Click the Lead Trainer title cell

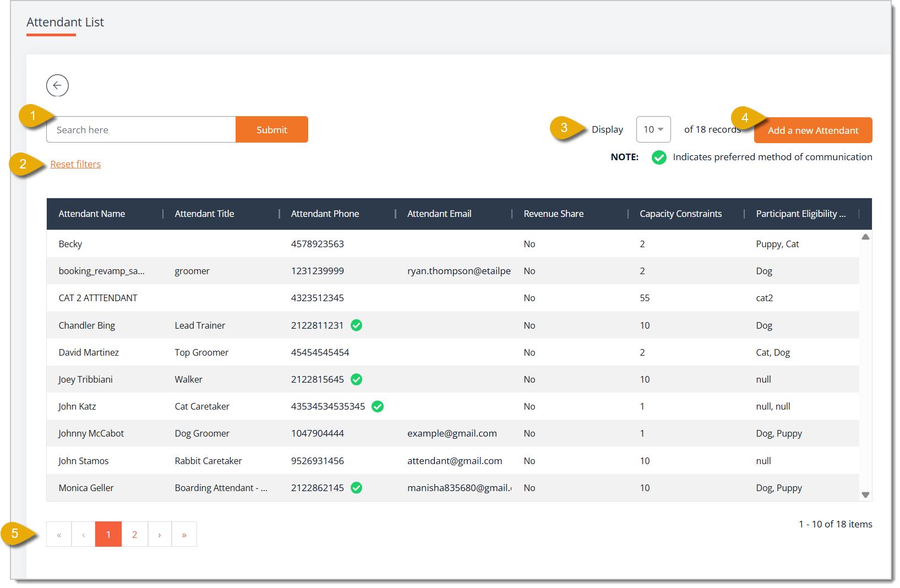click(x=200, y=325)
